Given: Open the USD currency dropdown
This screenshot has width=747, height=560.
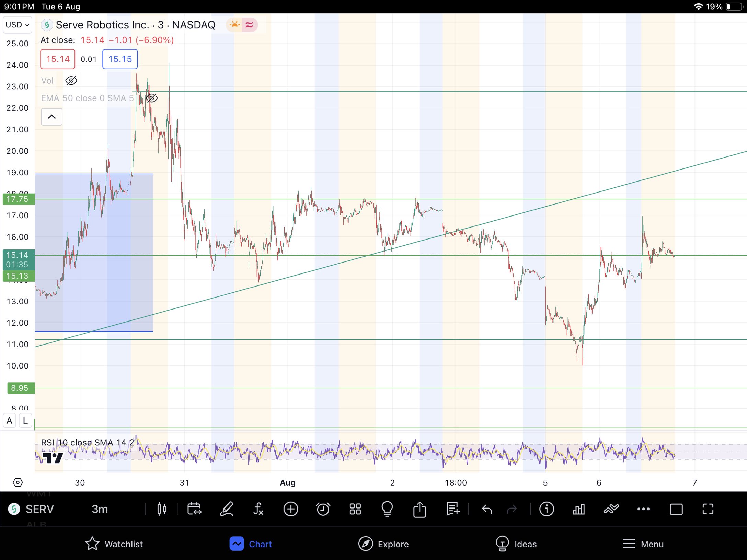Looking at the screenshot, I should [x=18, y=25].
